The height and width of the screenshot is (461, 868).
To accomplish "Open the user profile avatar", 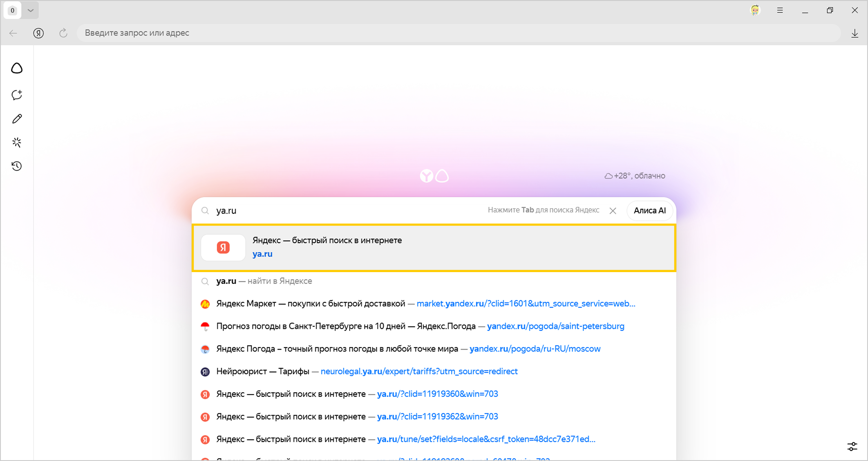I will click(x=755, y=10).
